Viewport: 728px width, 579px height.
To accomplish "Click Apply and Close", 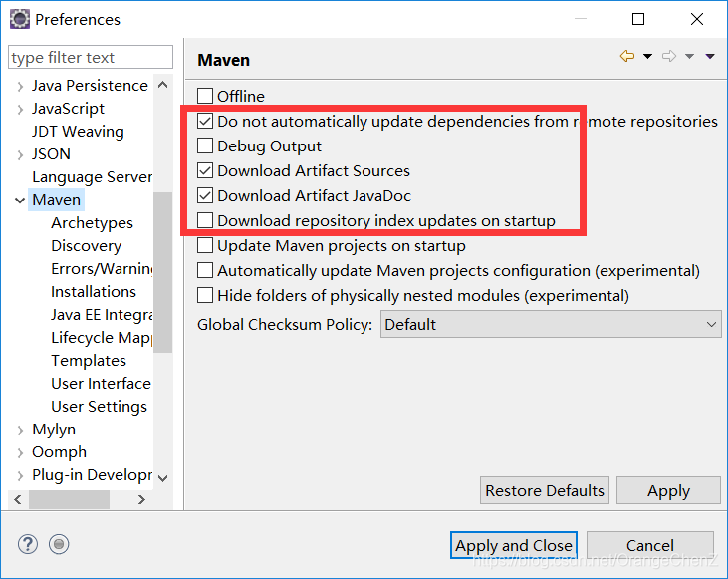I will [x=514, y=545].
